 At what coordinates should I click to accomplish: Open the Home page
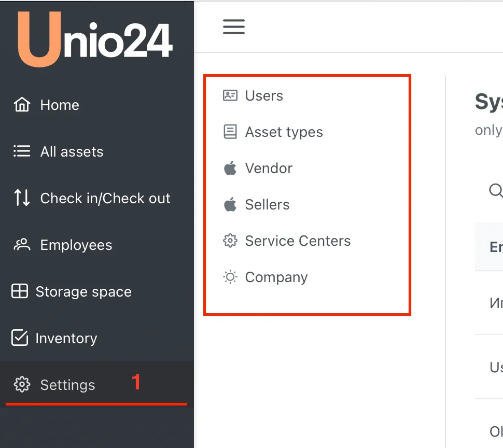(60, 105)
